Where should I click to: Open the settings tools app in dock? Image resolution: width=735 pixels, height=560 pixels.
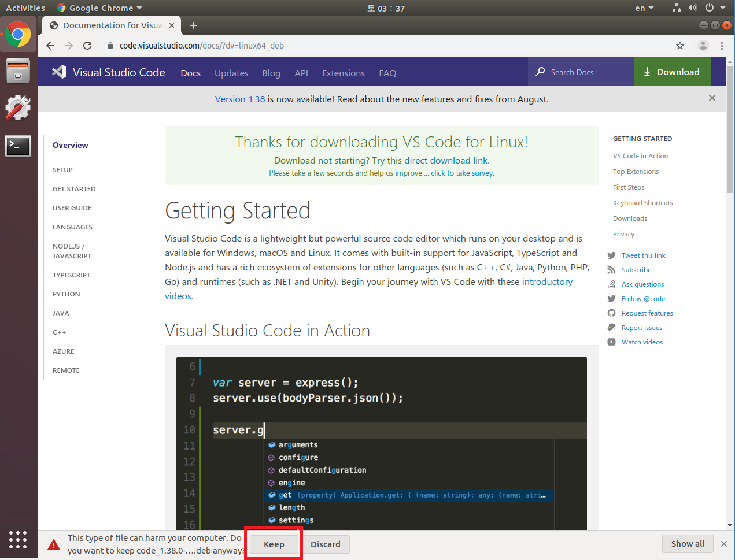(x=18, y=107)
